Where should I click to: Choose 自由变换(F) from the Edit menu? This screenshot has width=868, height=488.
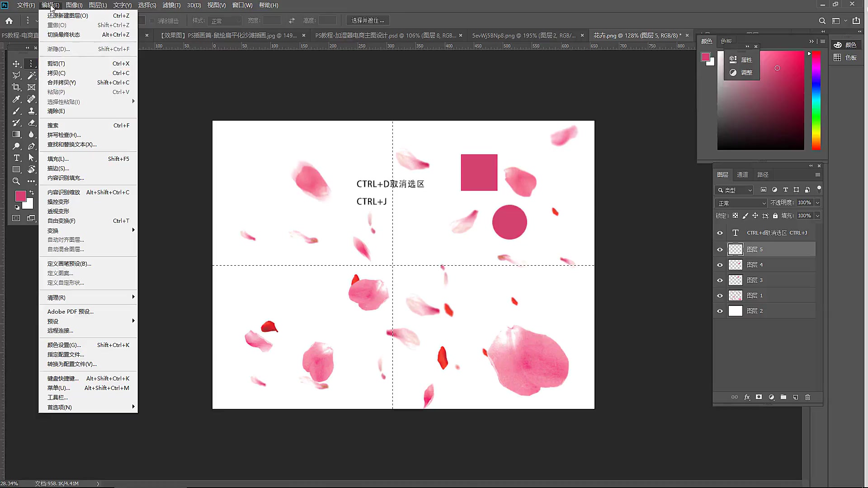coord(61,221)
